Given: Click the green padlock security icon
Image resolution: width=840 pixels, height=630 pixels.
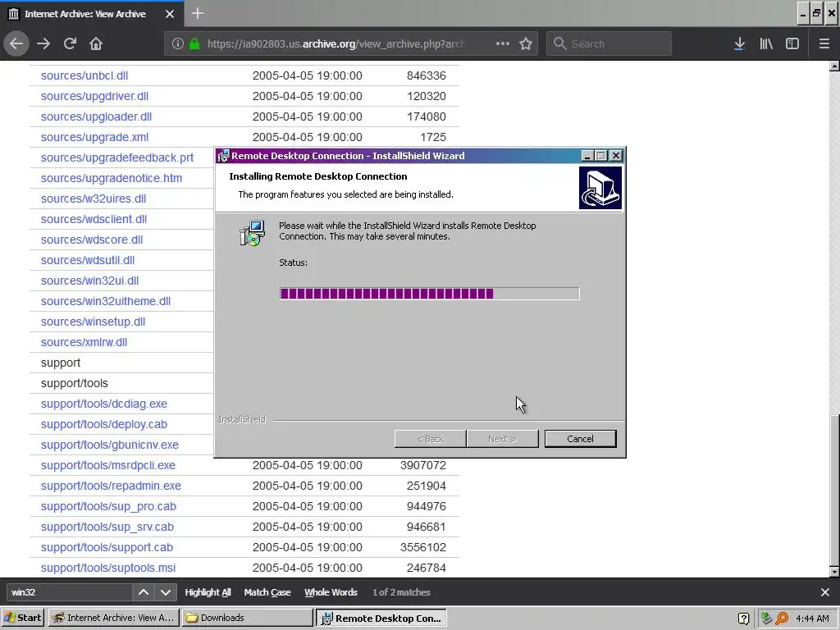Looking at the screenshot, I should click(194, 44).
